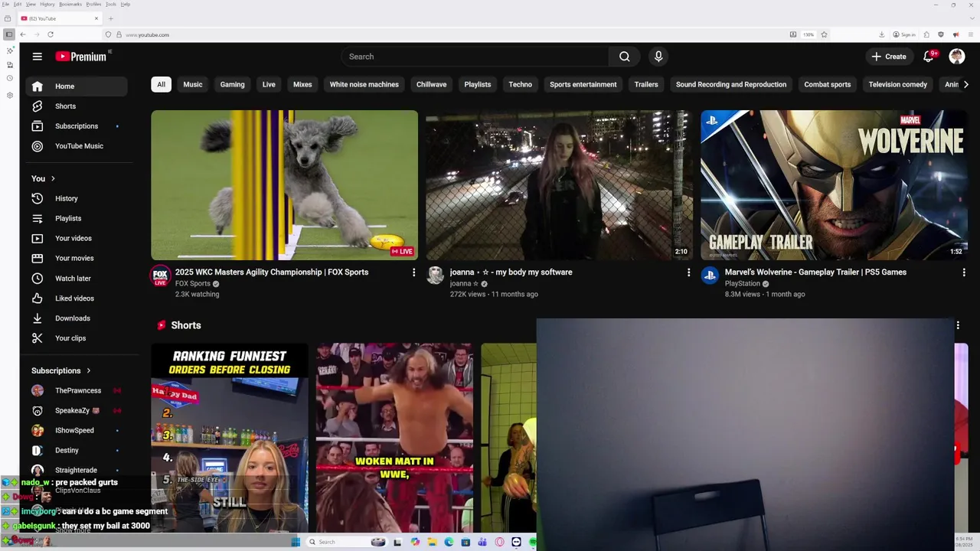Open Shorts shelf three-dot menu
Image resolution: width=980 pixels, height=551 pixels.
(x=958, y=325)
